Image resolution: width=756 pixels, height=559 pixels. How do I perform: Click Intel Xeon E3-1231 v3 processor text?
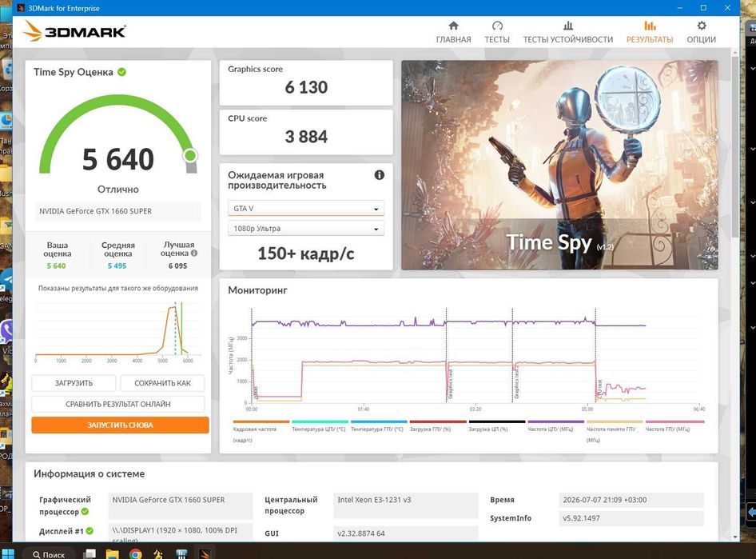click(x=374, y=500)
